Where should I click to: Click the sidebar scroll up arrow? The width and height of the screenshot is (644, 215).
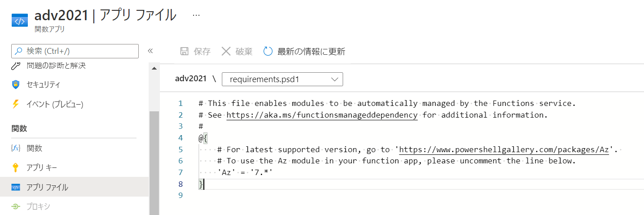[x=154, y=69]
